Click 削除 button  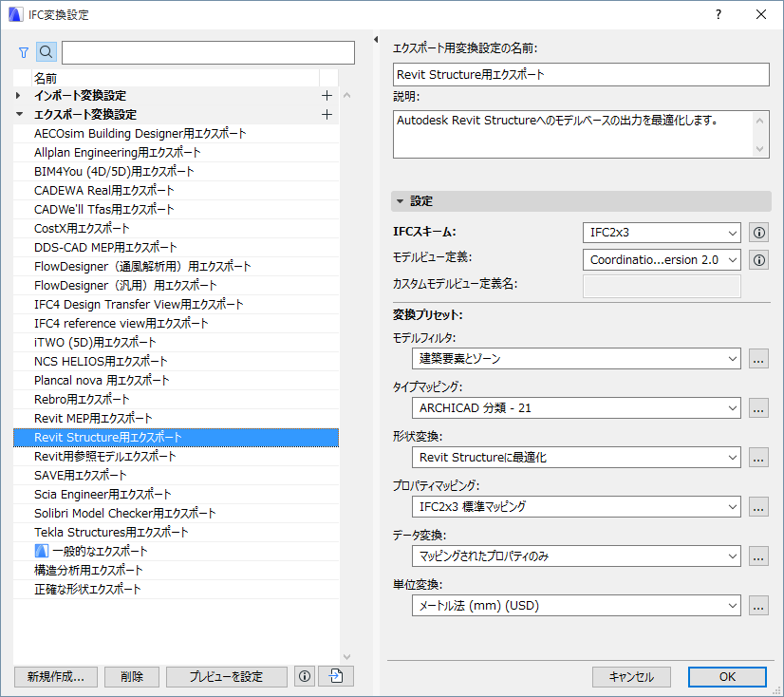(132, 676)
